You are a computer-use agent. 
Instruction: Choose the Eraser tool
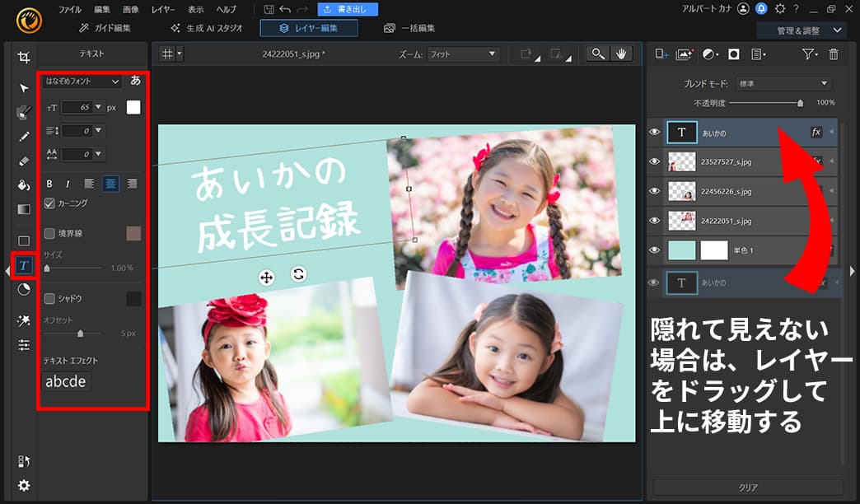(x=24, y=161)
